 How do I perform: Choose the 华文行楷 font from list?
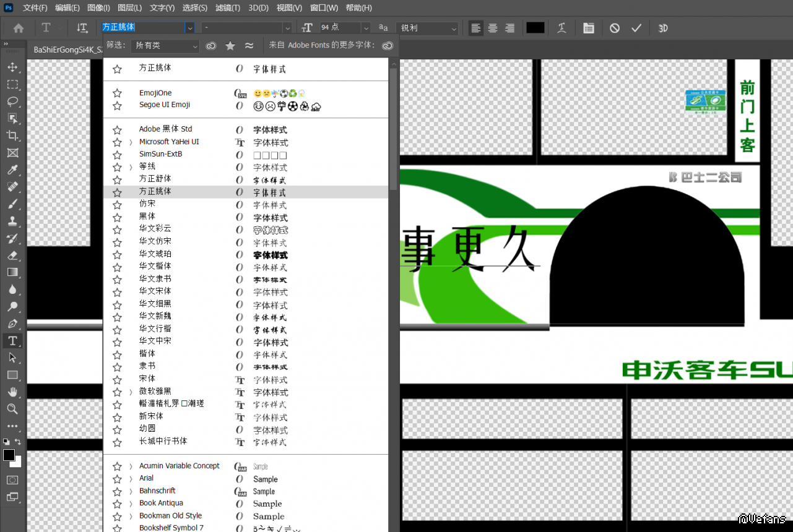(x=155, y=329)
